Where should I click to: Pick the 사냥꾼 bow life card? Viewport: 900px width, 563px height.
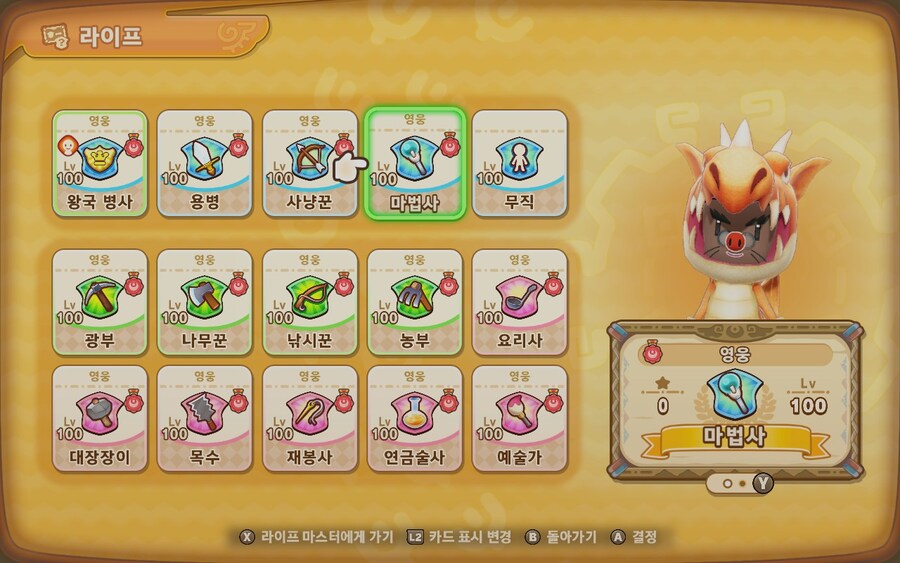pyautogui.click(x=310, y=164)
